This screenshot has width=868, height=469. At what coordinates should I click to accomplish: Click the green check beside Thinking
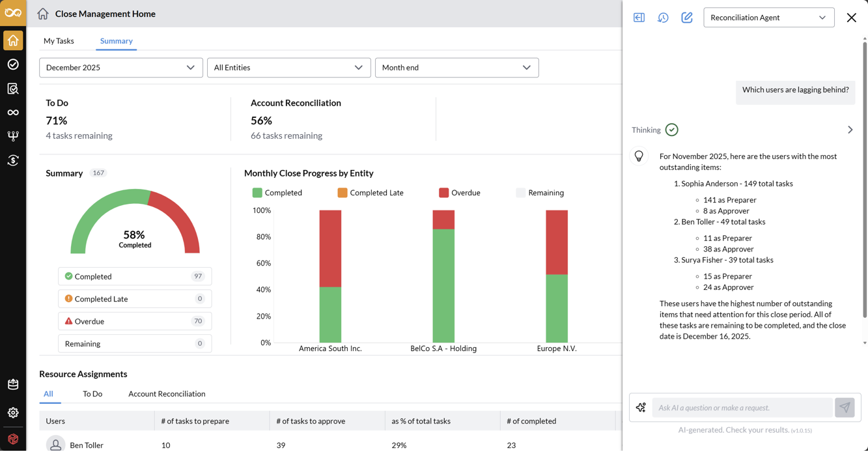point(672,130)
